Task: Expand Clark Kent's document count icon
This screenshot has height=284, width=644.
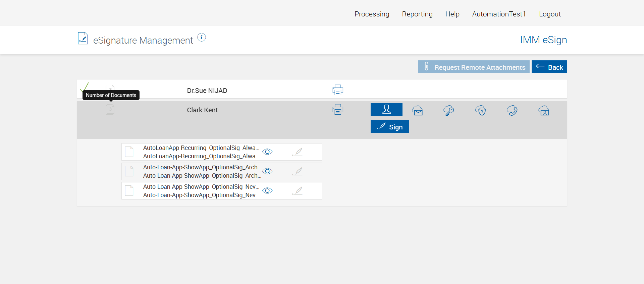Action: [x=110, y=109]
